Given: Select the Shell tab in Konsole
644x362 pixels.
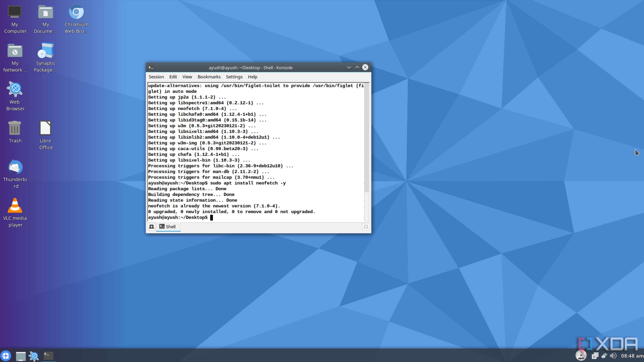Looking at the screenshot, I should (168, 227).
